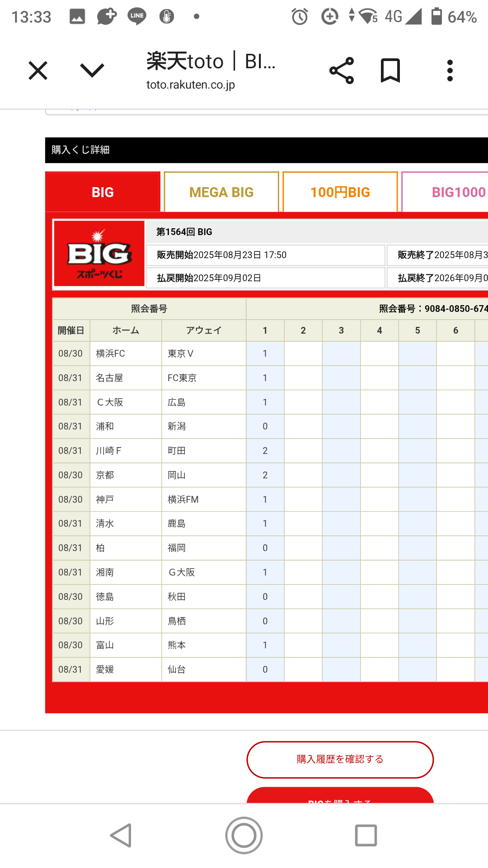Image resolution: width=488 pixels, height=868 pixels.
Task: Tap the 東京Ｖ away team cell
Action: (204, 354)
